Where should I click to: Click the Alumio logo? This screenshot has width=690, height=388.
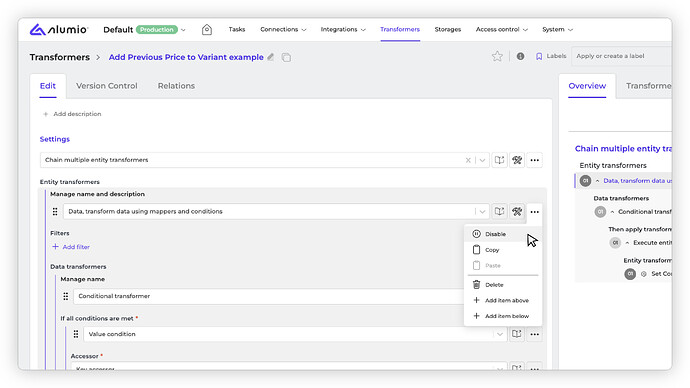pos(59,29)
